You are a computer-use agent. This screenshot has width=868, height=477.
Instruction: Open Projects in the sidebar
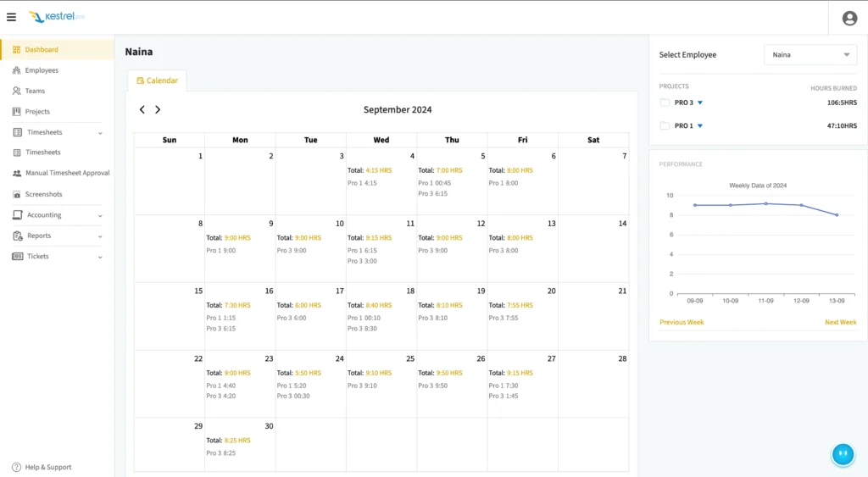pos(37,112)
